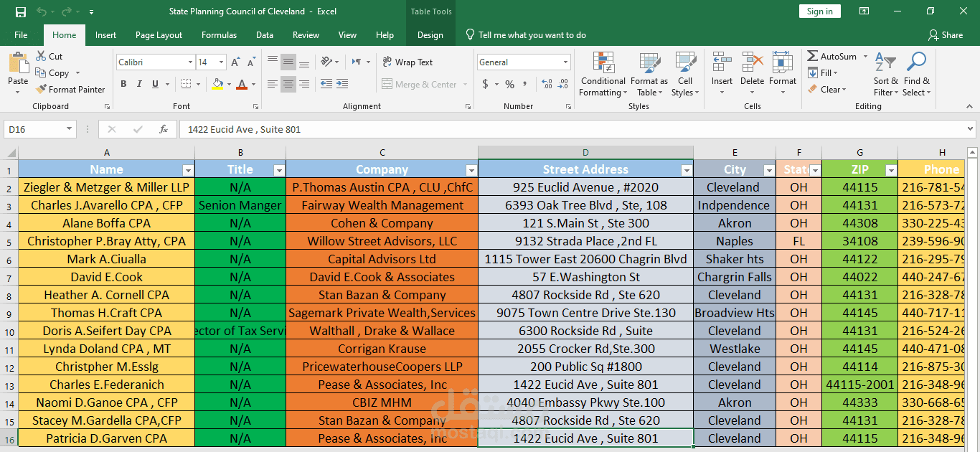This screenshot has width=980, height=452.
Task: Open the File tab
Action: [21, 35]
